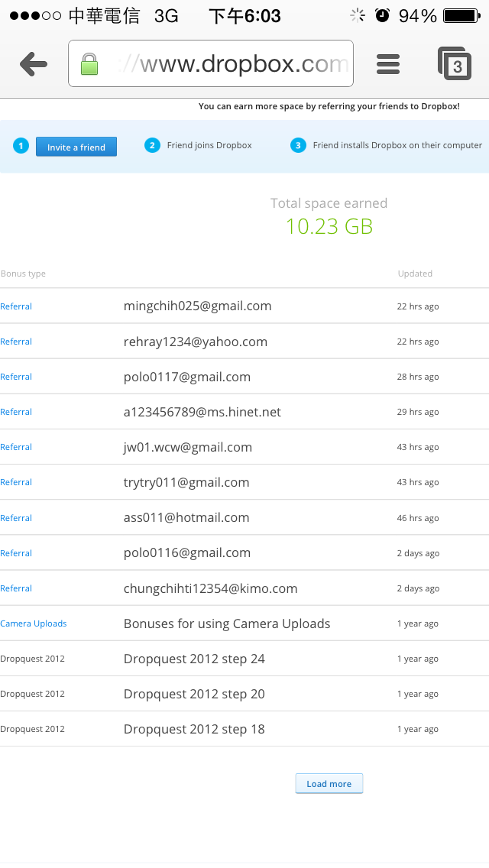Open the Camera Uploads link

[x=33, y=623]
